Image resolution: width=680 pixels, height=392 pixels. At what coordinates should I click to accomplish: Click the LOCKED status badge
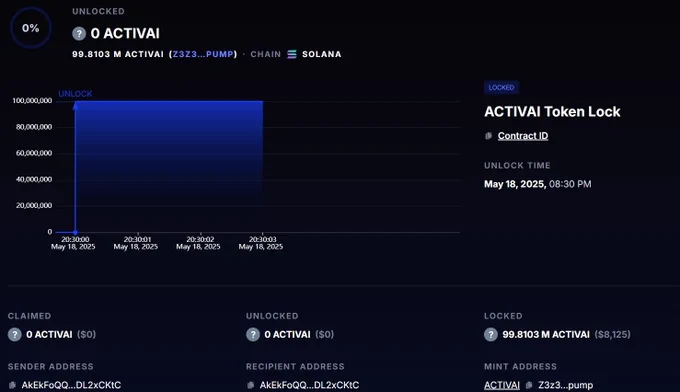pyautogui.click(x=501, y=88)
